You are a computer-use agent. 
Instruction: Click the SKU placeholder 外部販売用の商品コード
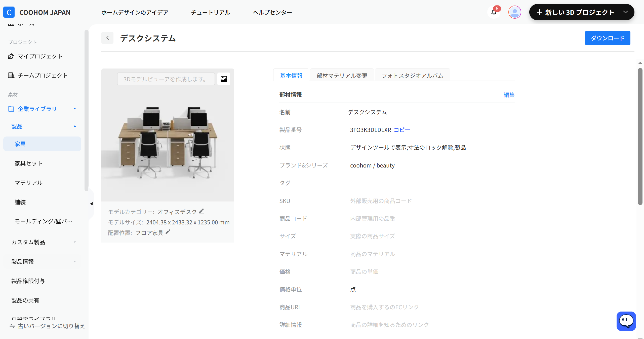pyautogui.click(x=381, y=201)
